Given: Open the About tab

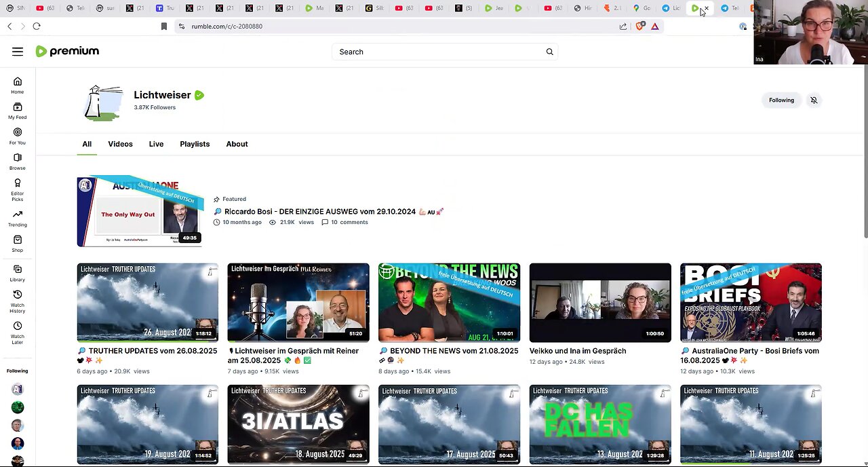Looking at the screenshot, I should click(237, 144).
